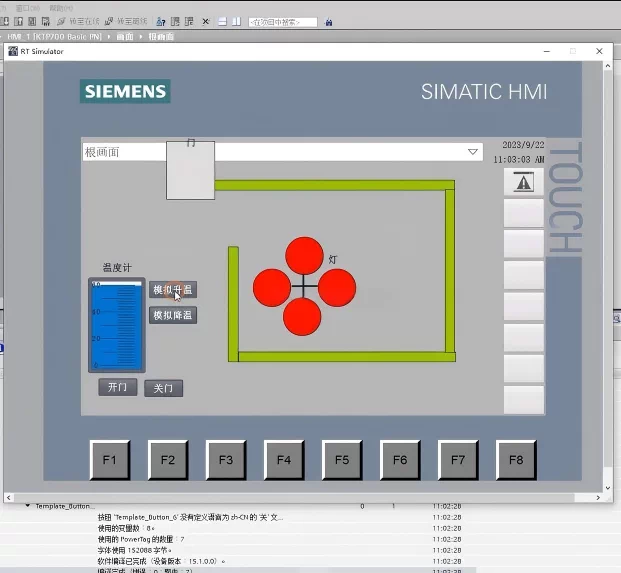Click the vertical scrollbar up arrow in RT Simulator
Screen dimensions: 621x573
click(x=608, y=66)
